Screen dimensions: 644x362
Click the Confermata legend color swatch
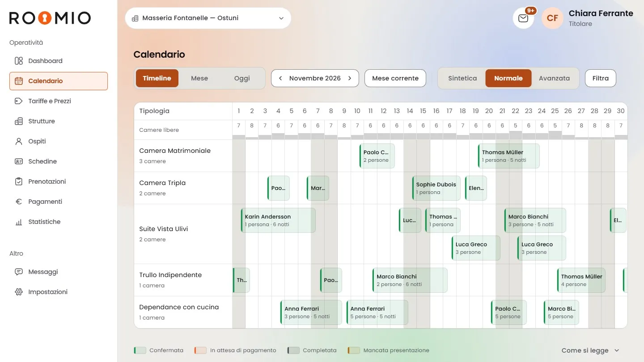140,350
